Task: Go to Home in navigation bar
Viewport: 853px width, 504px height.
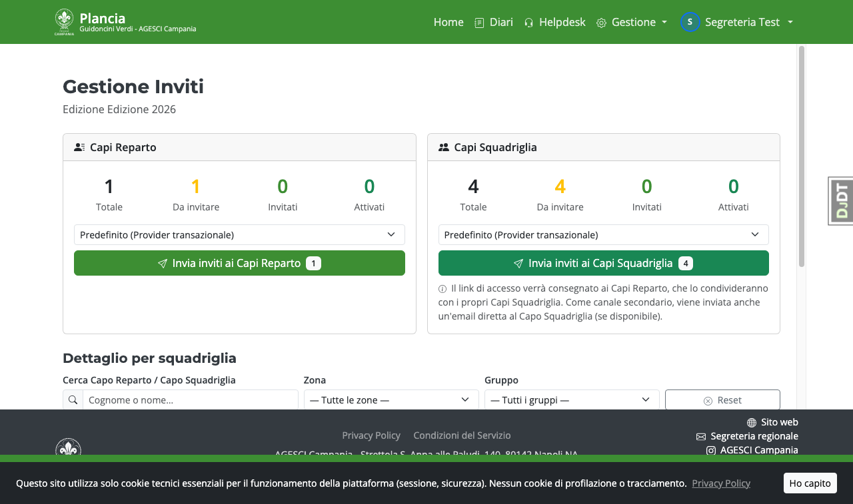Action: (x=448, y=22)
